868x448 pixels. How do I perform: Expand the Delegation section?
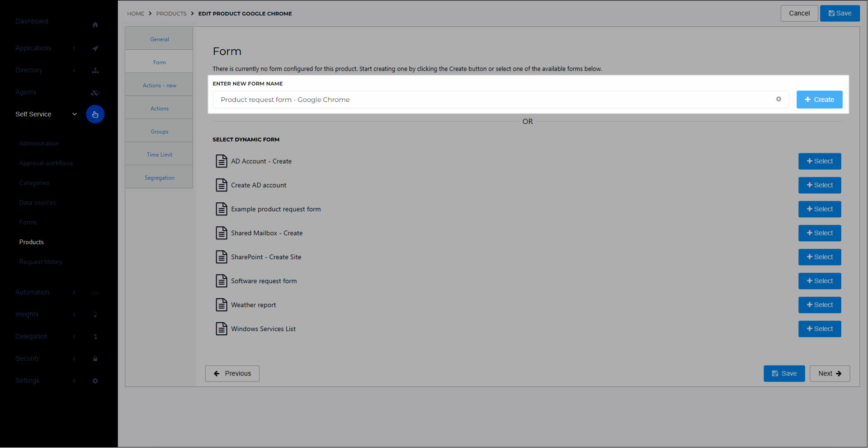click(74, 336)
